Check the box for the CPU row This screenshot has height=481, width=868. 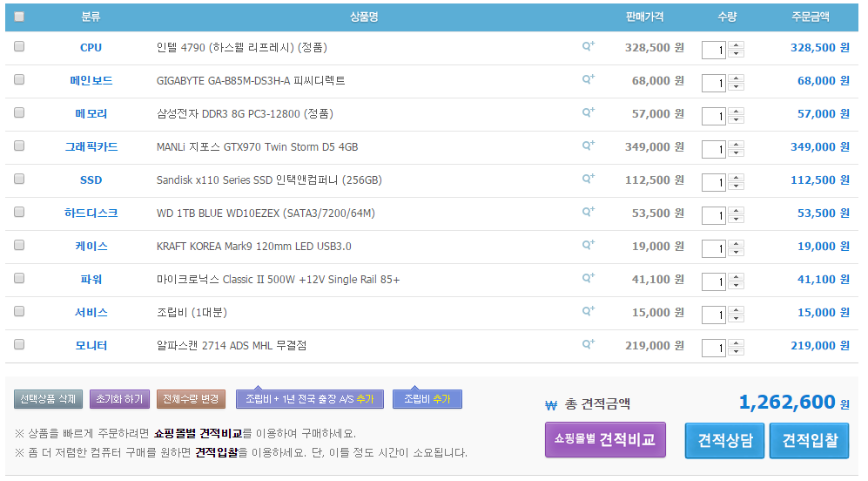[x=19, y=46]
